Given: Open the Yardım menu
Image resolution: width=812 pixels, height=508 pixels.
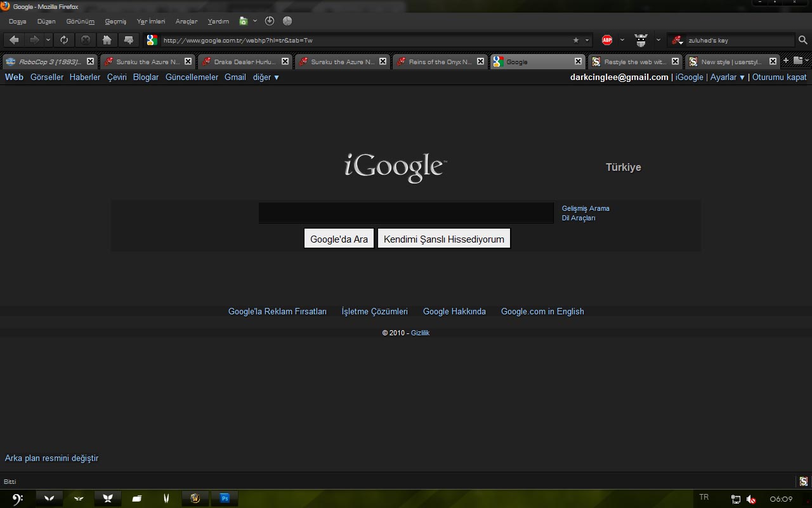Looking at the screenshot, I should click(x=218, y=21).
